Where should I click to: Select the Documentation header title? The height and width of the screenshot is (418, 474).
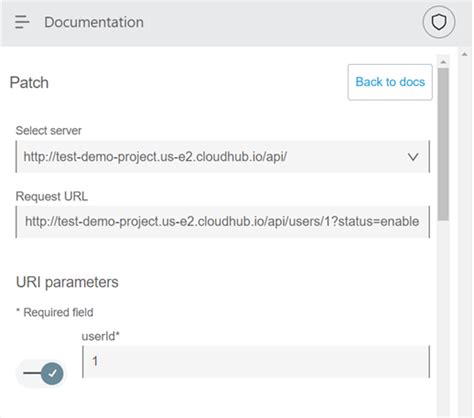pos(94,22)
